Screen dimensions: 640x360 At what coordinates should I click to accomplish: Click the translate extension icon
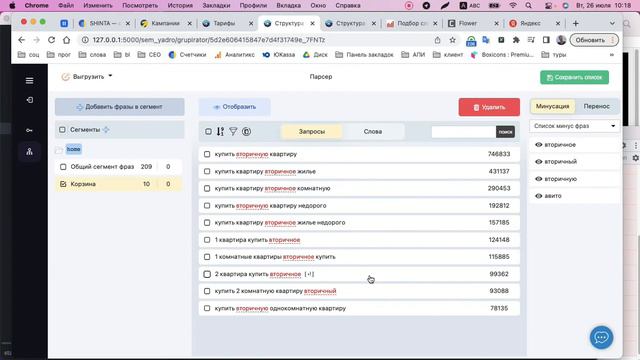(486, 40)
